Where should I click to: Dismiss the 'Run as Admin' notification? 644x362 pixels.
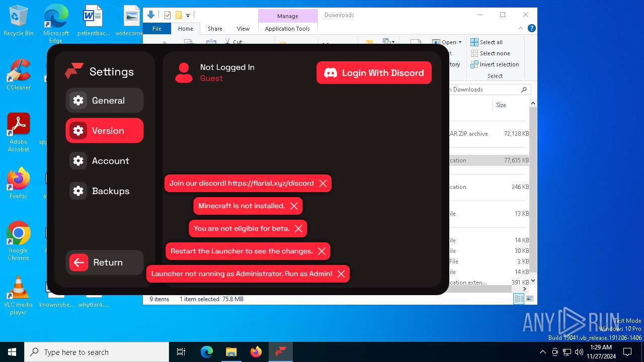[x=341, y=274]
